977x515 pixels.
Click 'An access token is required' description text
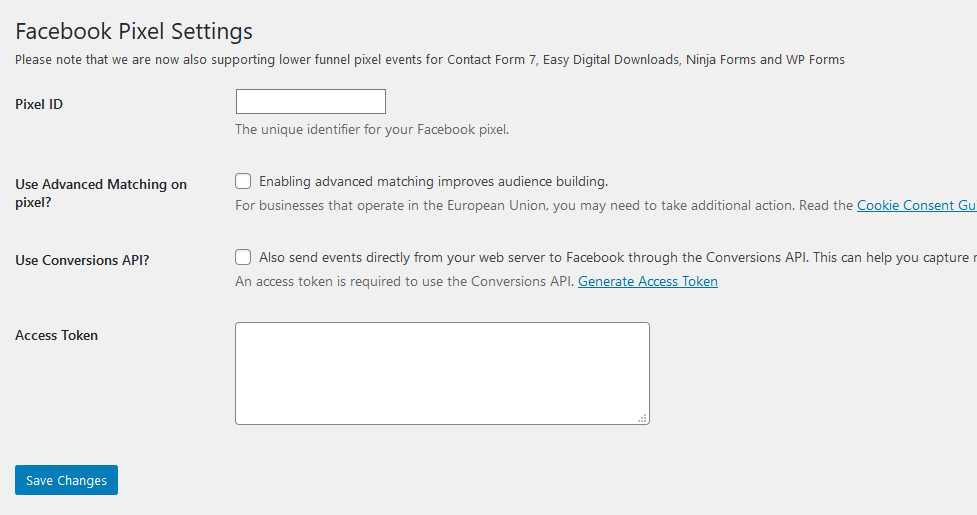404,281
